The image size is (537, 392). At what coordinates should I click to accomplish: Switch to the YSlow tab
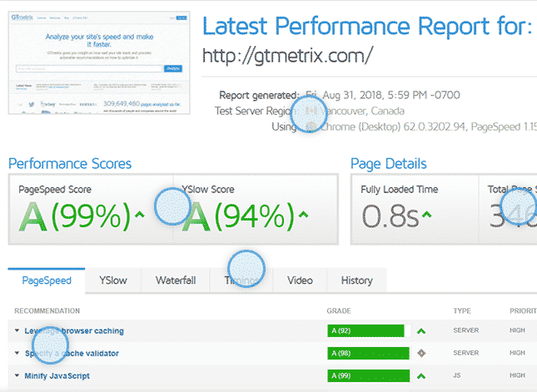pos(113,280)
